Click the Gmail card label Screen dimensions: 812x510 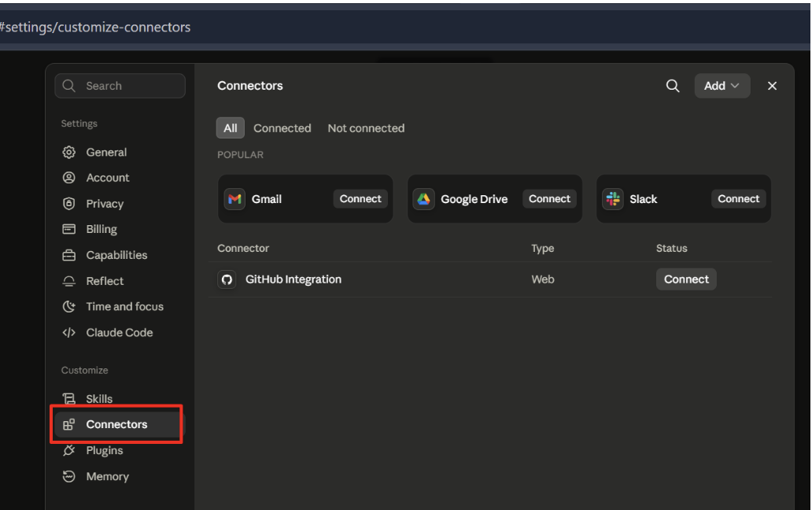pos(267,199)
